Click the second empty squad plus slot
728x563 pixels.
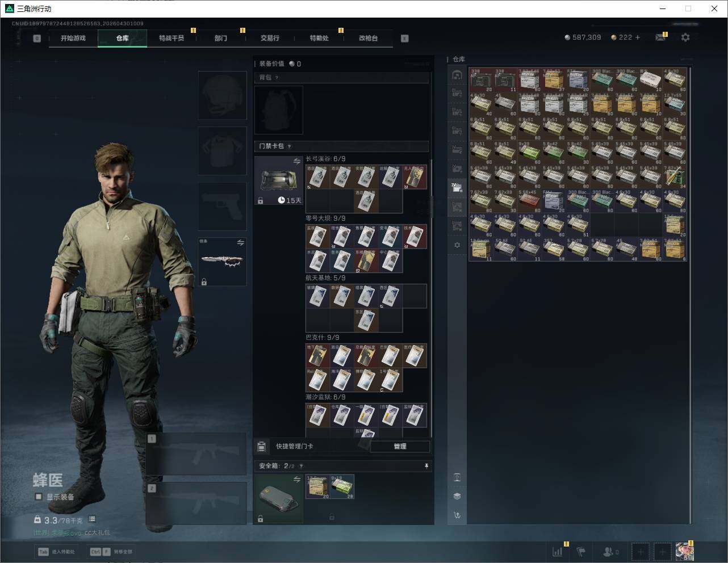[x=662, y=551]
